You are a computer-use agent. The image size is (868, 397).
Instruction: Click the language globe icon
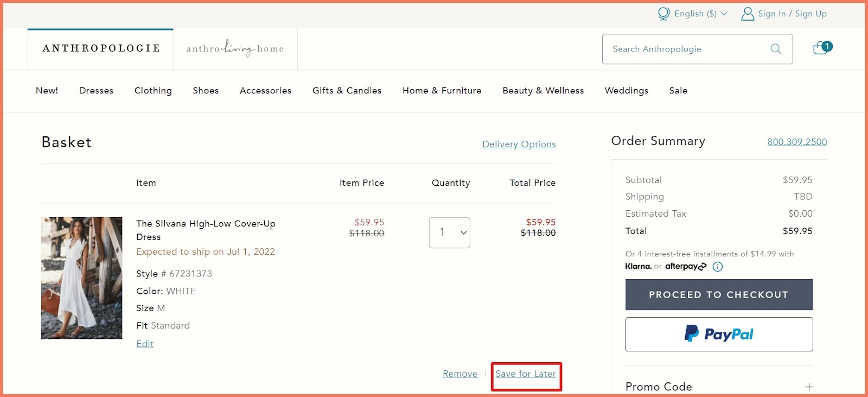point(663,14)
